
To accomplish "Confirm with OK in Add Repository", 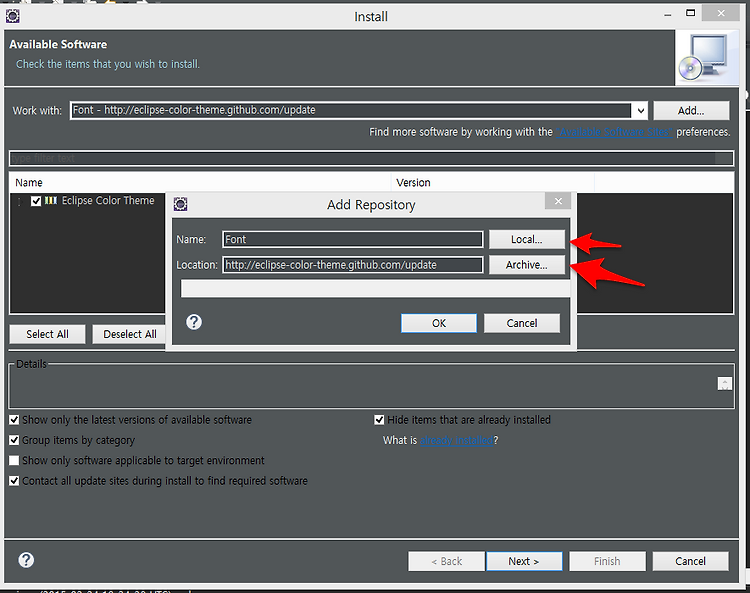I will coord(439,323).
